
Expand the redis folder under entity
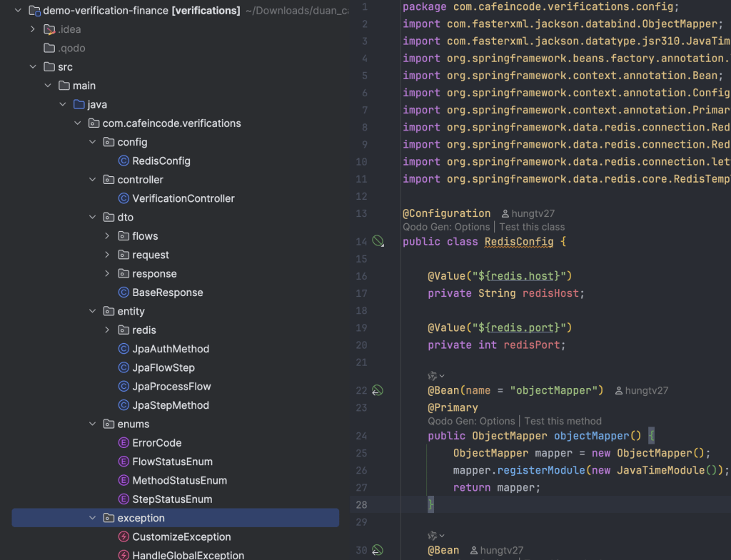tap(107, 330)
